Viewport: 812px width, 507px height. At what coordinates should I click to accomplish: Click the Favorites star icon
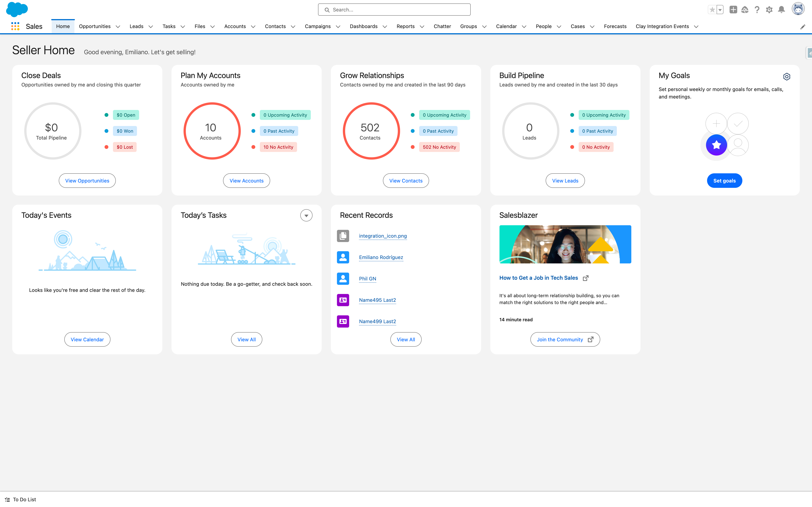point(712,10)
